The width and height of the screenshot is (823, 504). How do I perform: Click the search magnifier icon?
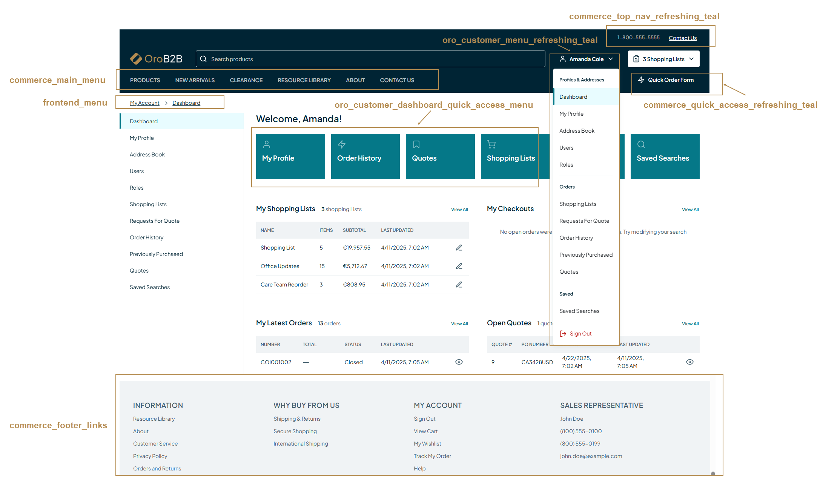[x=203, y=59]
